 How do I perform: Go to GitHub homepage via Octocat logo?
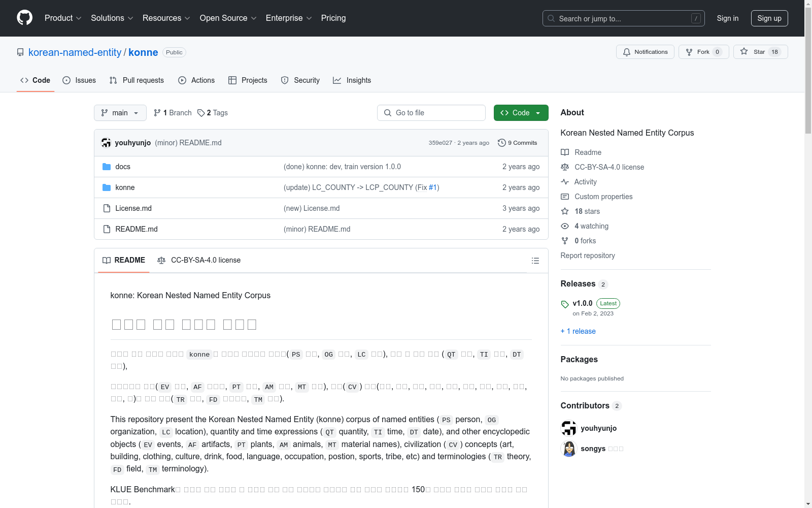coord(24,18)
